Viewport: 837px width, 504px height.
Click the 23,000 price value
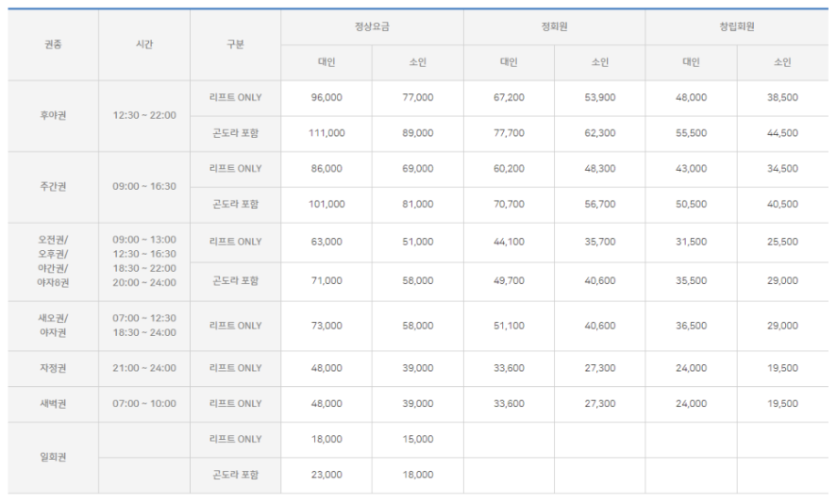(x=326, y=475)
